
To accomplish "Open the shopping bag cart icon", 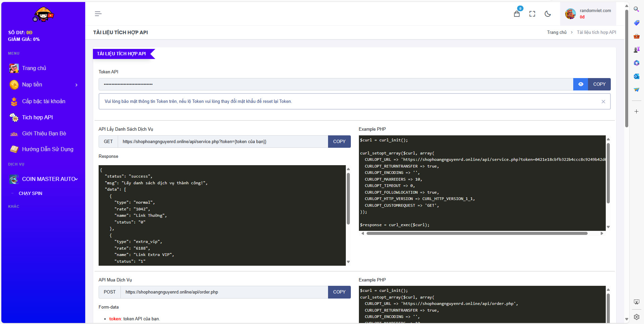I will pos(517,14).
